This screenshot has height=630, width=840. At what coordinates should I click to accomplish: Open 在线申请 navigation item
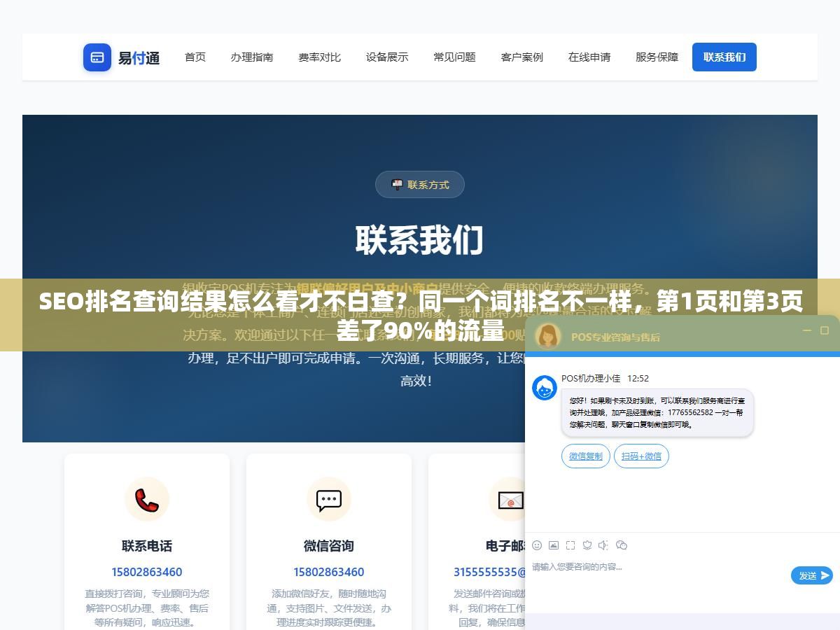pyautogui.click(x=589, y=57)
